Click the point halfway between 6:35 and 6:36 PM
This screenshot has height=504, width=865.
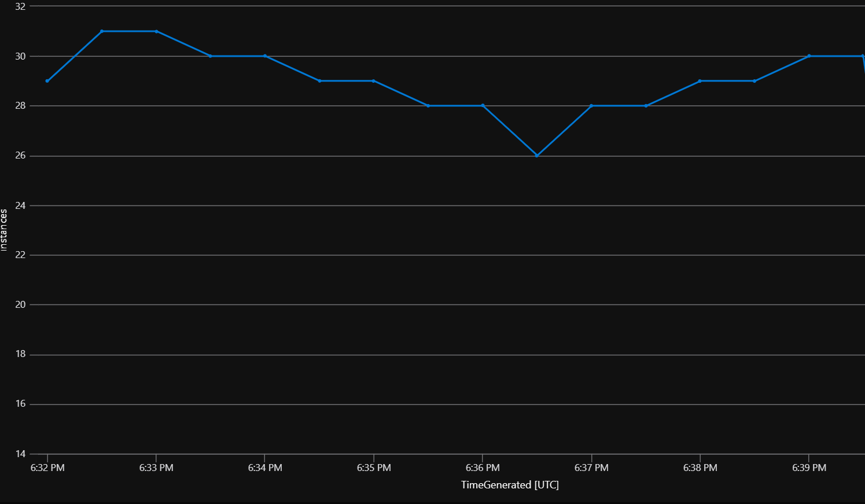(x=428, y=106)
